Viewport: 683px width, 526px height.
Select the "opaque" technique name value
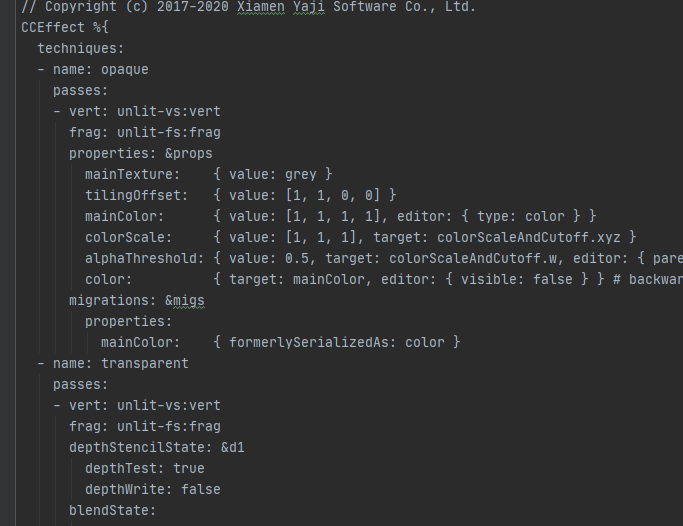point(124,70)
